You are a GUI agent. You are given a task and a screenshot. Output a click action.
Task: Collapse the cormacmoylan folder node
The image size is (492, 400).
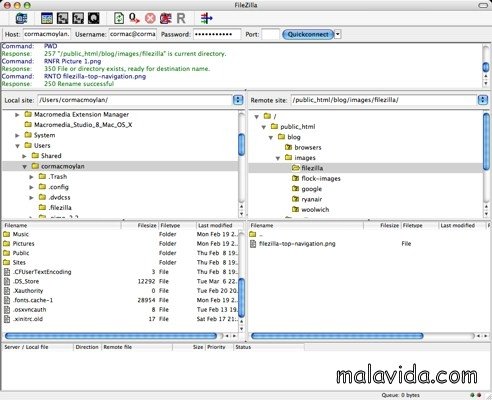click(x=24, y=166)
